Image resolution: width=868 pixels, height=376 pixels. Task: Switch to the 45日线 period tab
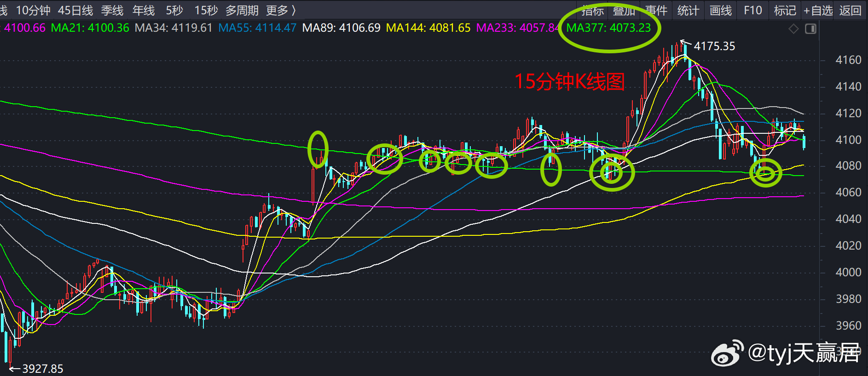tap(75, 10)
